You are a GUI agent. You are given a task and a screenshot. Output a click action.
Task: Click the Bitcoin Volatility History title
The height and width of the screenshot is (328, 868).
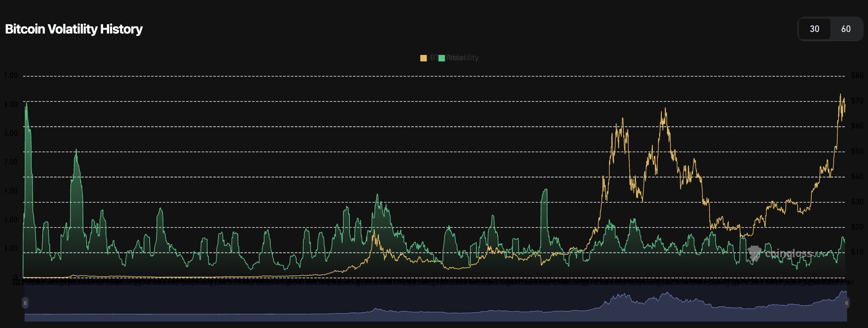(74, 29)
